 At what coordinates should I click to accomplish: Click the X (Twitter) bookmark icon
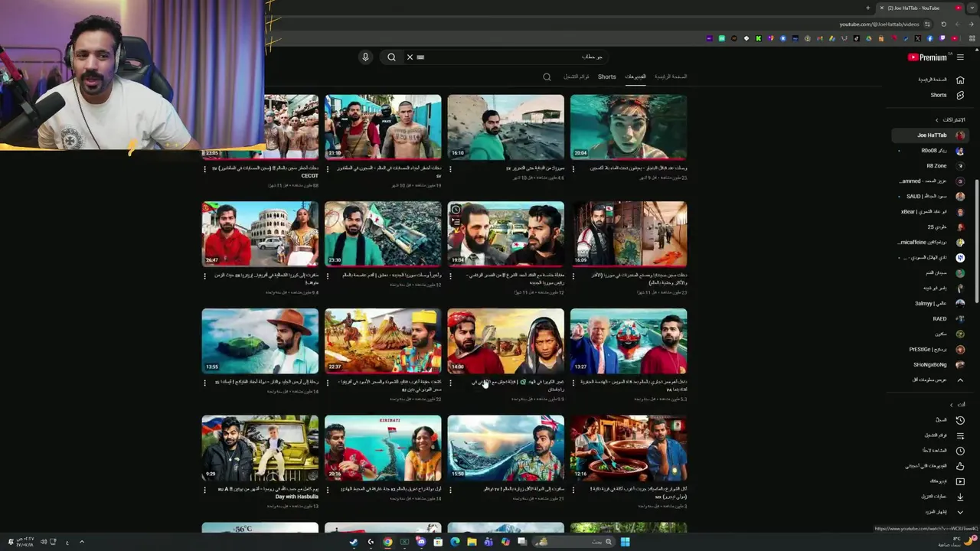pos(918,38)
